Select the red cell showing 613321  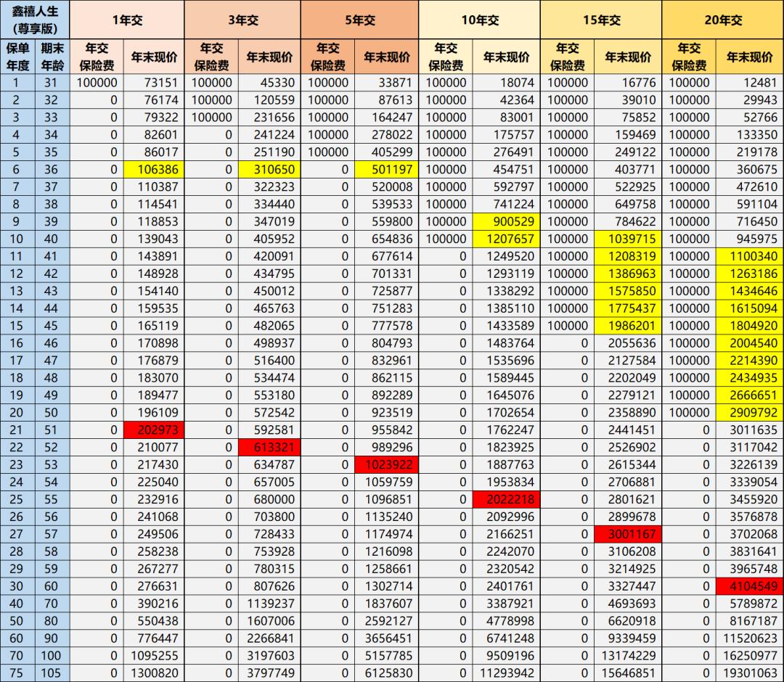tap(268, 447)
